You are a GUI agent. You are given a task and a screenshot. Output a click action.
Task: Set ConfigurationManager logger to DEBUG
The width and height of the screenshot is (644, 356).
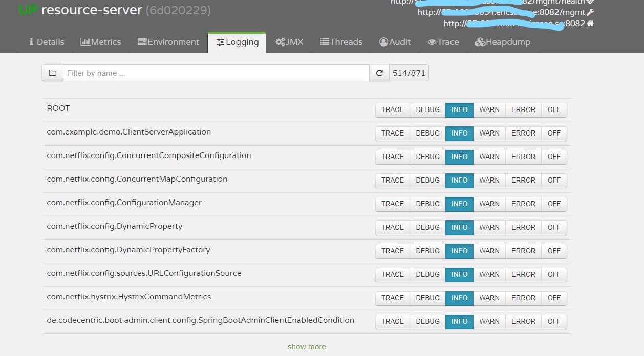coord(427,204)
